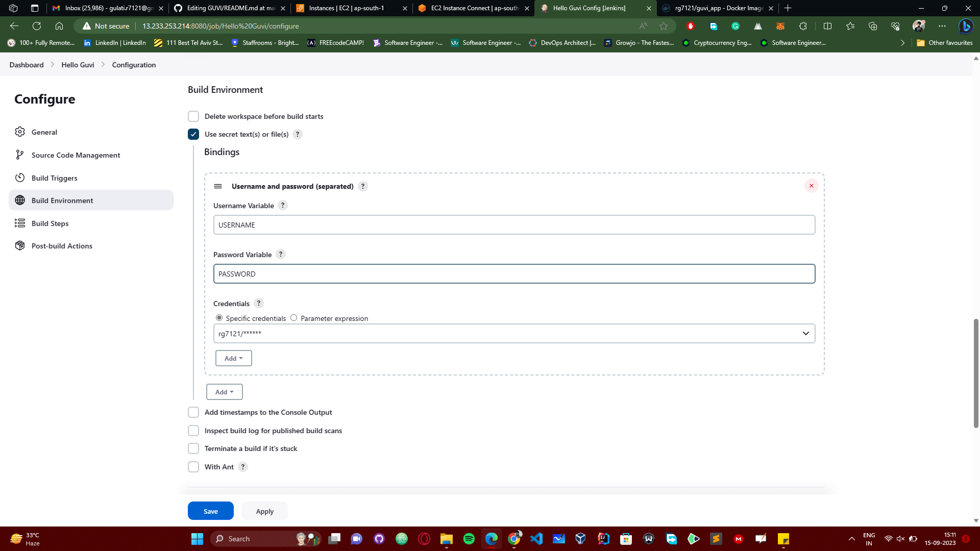Select the Parameter expression radio button
980x551 pixels.
[x=293, y=317]
